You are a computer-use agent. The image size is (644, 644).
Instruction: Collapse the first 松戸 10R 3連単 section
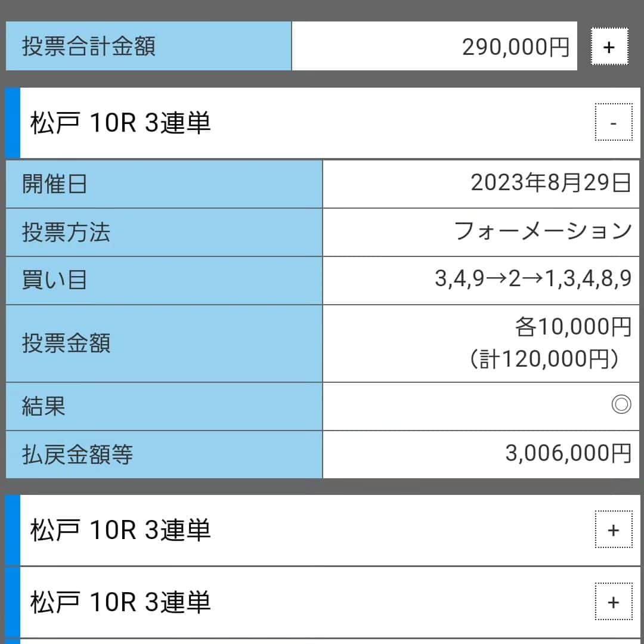point(614,122)
